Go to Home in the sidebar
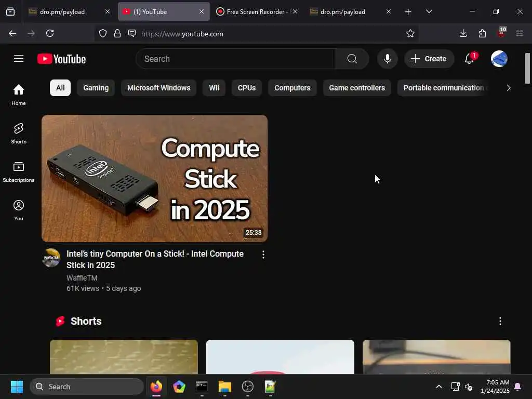 (x=19, y=95)
